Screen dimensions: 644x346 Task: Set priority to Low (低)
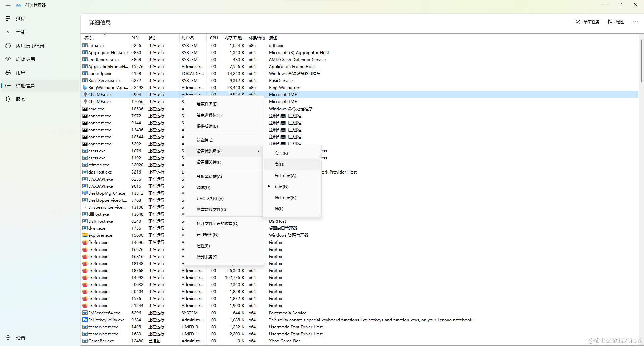[292, 209]
